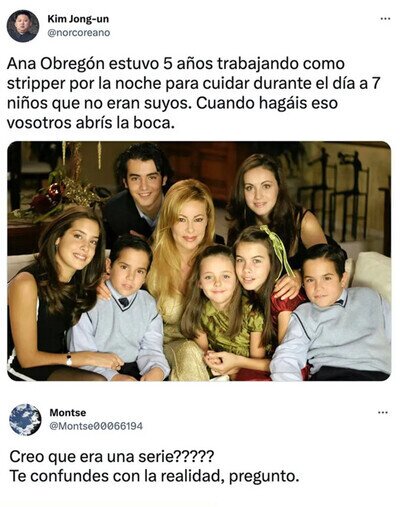The width and height of the screenshot is (400, 507).
Task: Click the face of the young man in the dark suit
Action: [143, 182]
